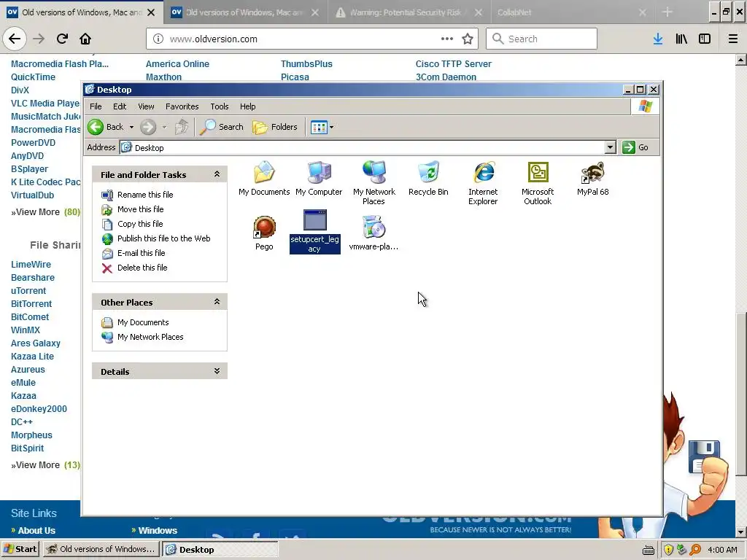Open a new browser tab with plus

[x=667, y=12]
